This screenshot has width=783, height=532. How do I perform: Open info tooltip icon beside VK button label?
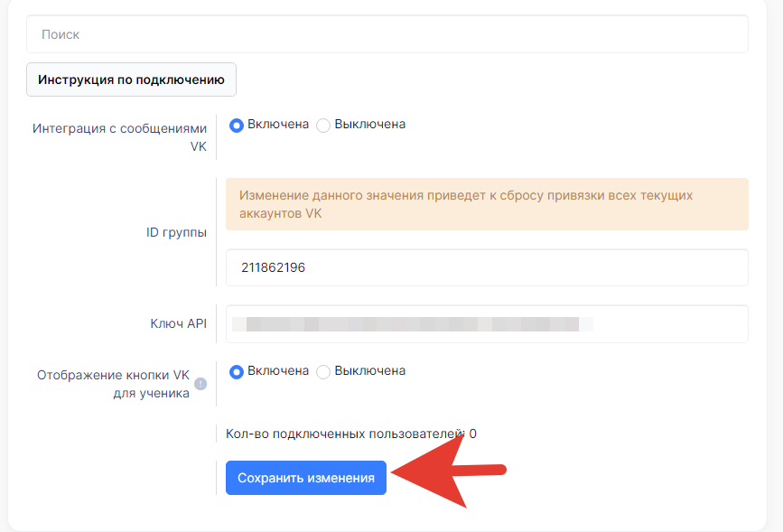coord(200,384)
